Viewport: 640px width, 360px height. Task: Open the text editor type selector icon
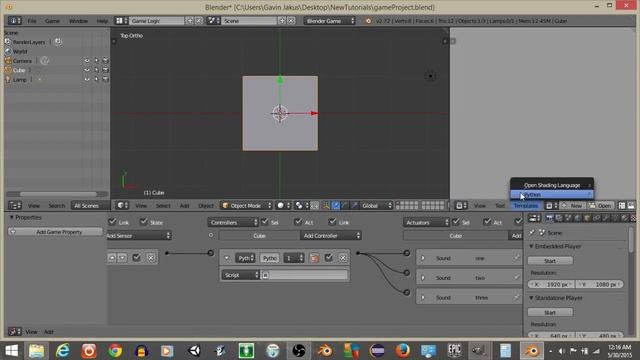pos(461,206)
